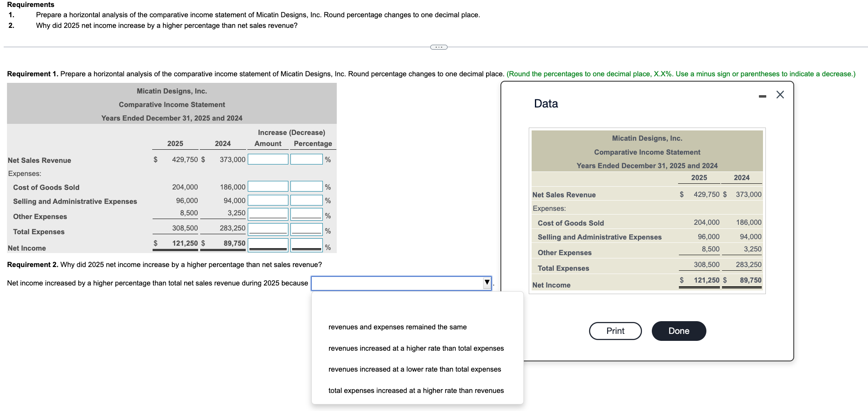Select 'total expenses increased at a higher rate than revenues'

416,390
